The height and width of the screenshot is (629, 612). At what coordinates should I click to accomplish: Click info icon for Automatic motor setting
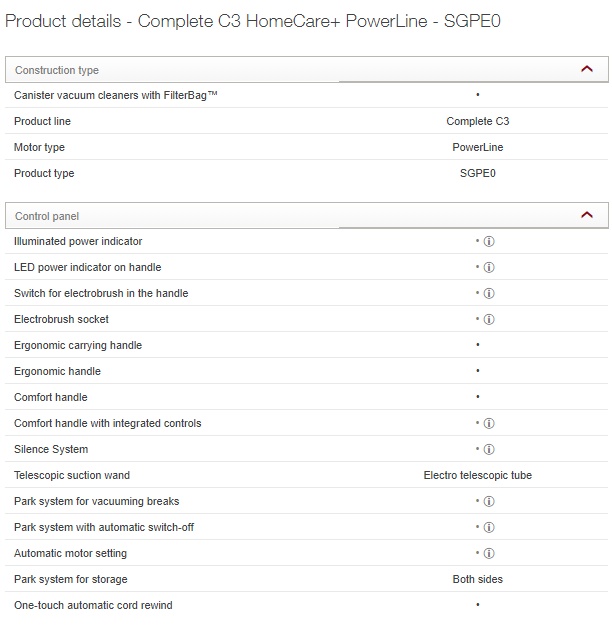click(x=489, y=554)
